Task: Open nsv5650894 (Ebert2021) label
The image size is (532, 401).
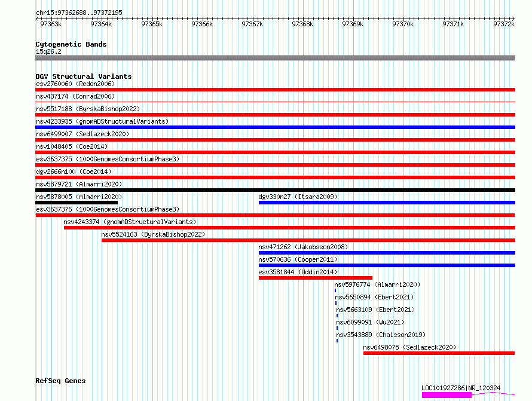Action: pos(375,297)
